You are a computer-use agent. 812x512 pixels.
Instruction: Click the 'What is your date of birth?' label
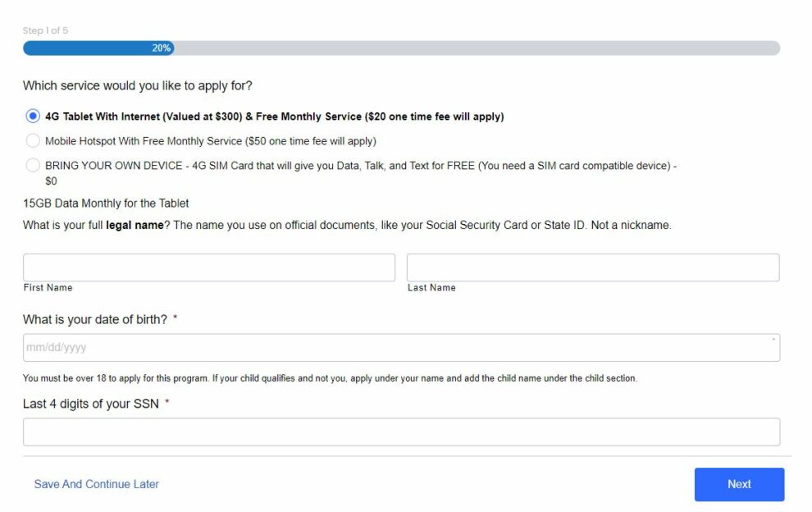(95, 319)
